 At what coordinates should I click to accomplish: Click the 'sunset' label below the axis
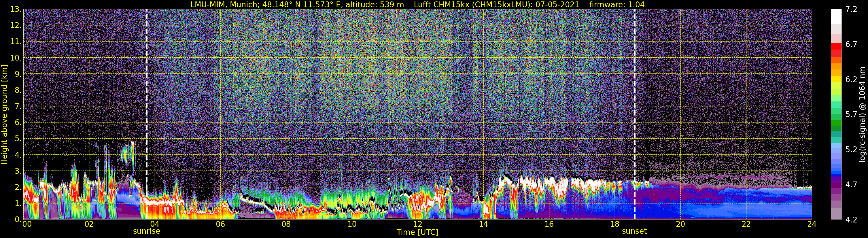tap(634, 231)
